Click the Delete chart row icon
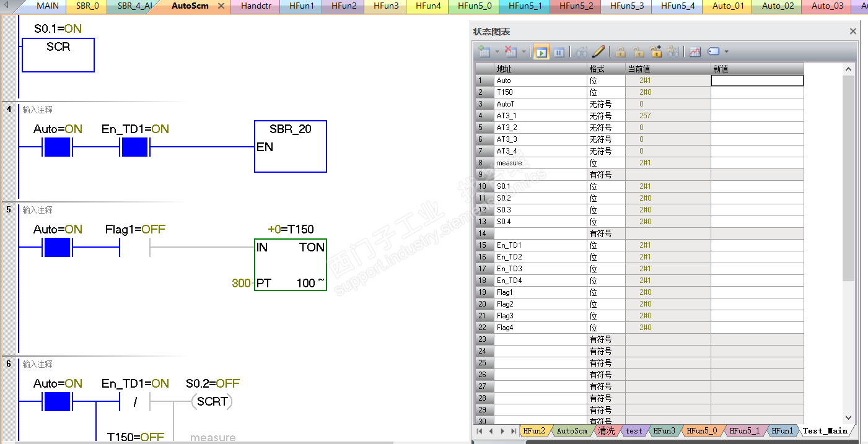This screenshot has width=868, height=444. (x=511, y=52)
